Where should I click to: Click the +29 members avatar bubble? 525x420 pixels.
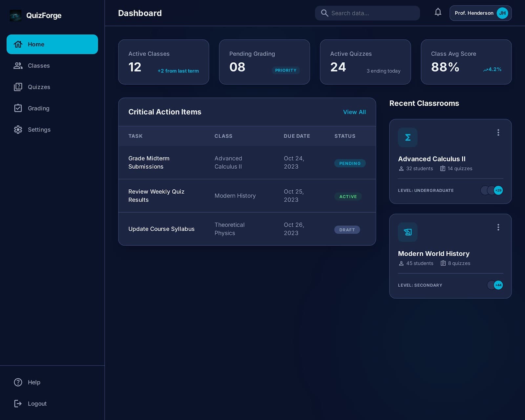[498, 190]
